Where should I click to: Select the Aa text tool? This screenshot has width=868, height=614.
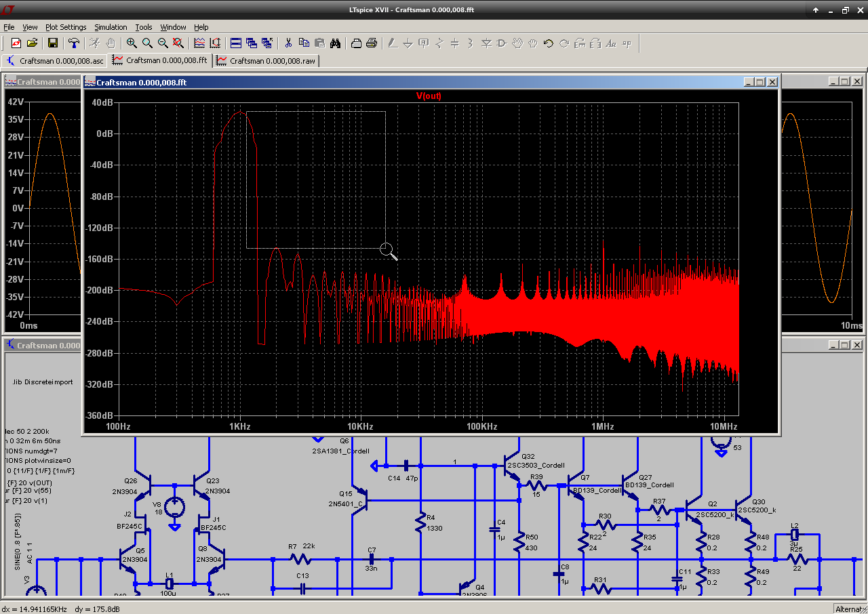(x=611, y=43)
